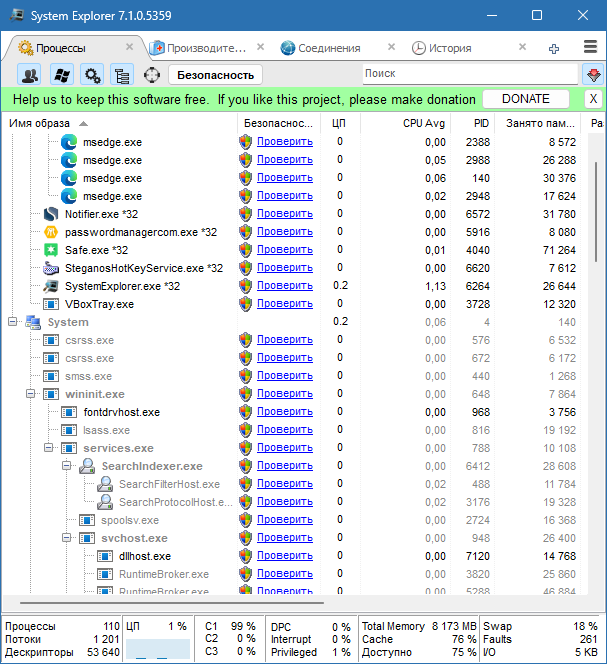Collapse the System process group
Screen dimensions: 607x664
tap(12, 322)
